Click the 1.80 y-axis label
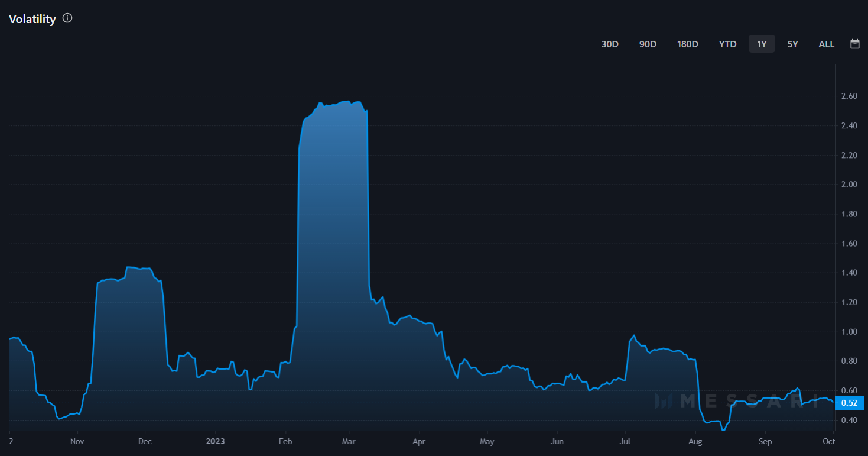Screen dimensions: 868x456 pos(849,214)
